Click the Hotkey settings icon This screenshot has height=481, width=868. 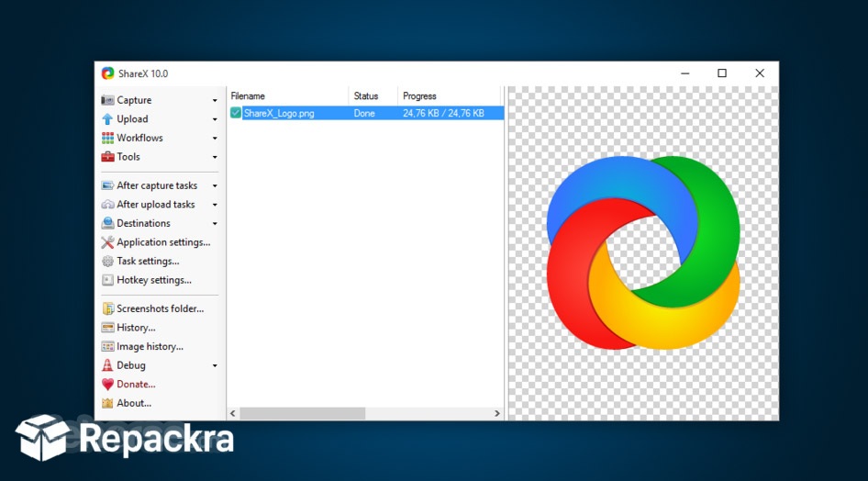107,280
